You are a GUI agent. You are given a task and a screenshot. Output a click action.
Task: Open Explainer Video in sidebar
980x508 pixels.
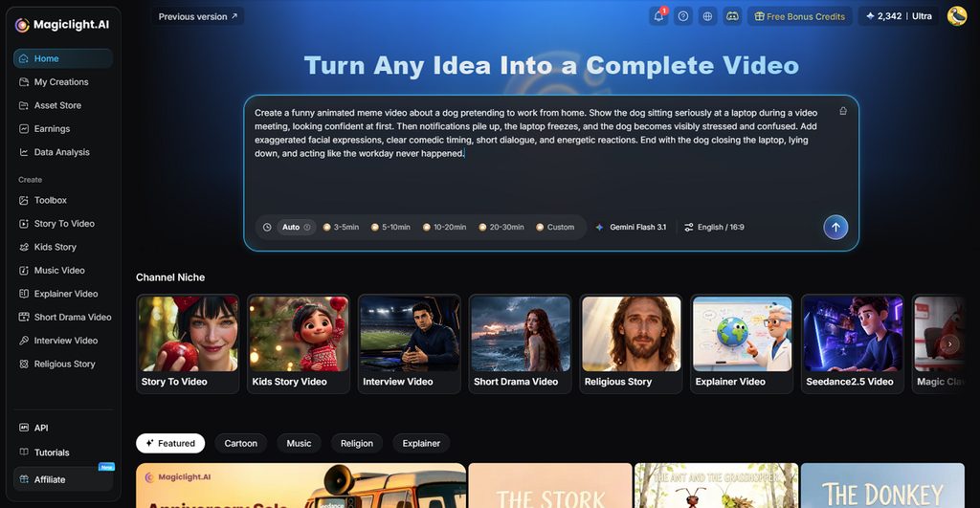[x=62, y=294]
